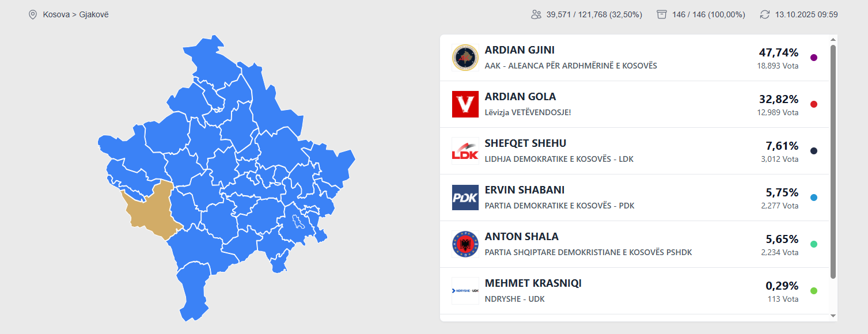This screenshot has width=868, height=334.
Task: Open the Kosova > Gjakovë breadcrumb
Action: pyautogui.click(x=75, y=14)
